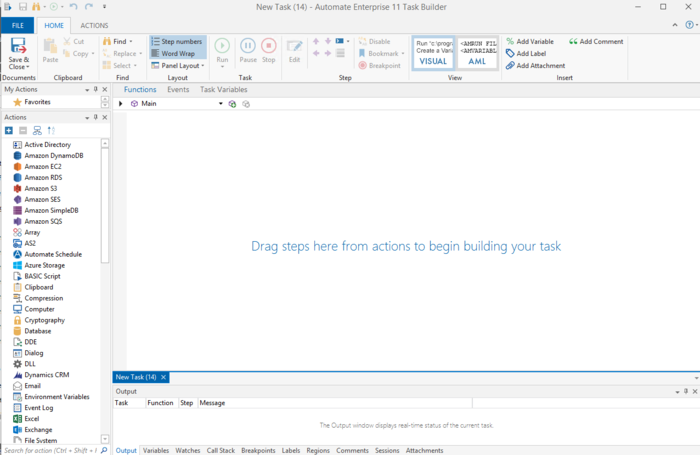Viewport: 700px width, 455px height.
Task: Open the Bookmark dropdown
Action: point(403,54)
